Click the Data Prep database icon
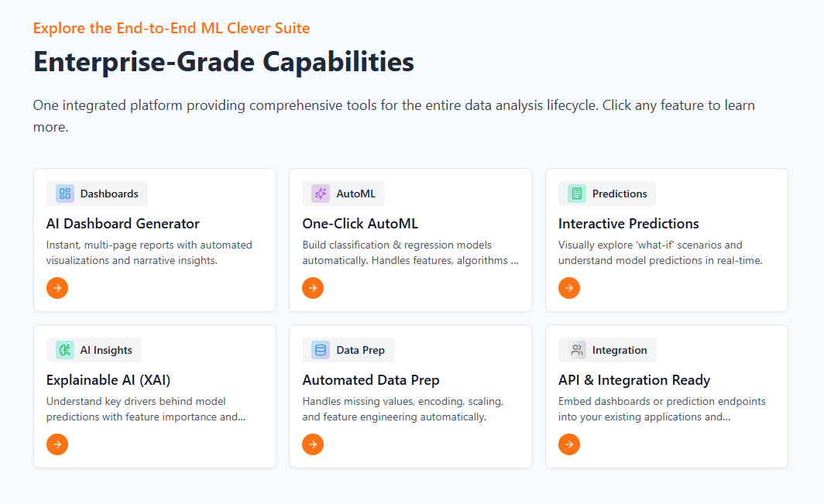The width and height of the screenshot is (824, 504). 321,350
